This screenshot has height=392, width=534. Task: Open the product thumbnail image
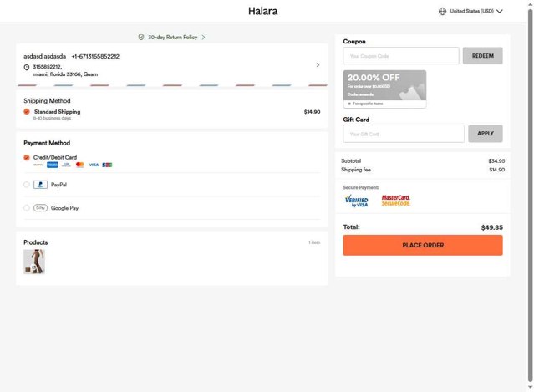34,262
